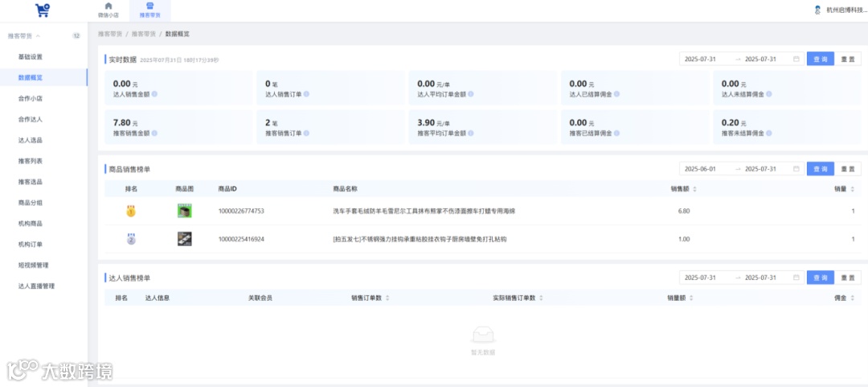Open calendar icon in 达人销售榜单 date range
Screen dimensions: 868x387
(x=796, y=278)
